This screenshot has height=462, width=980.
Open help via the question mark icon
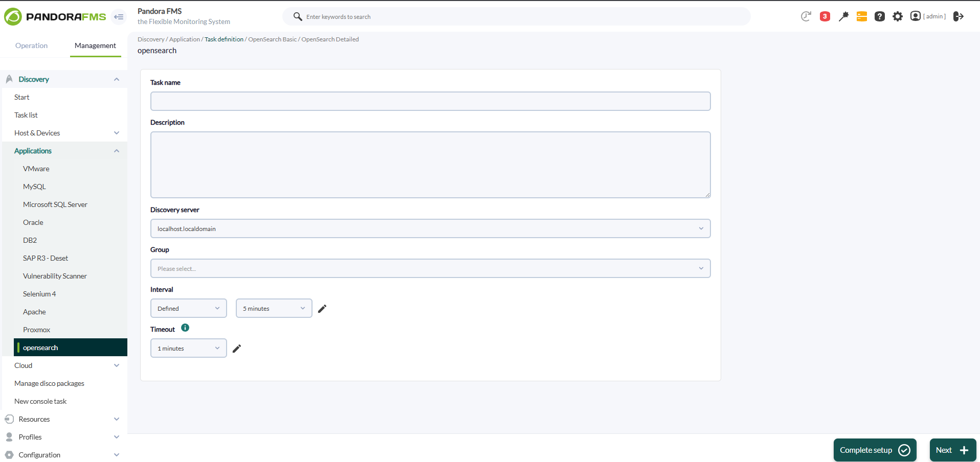(x=880, y=16)
